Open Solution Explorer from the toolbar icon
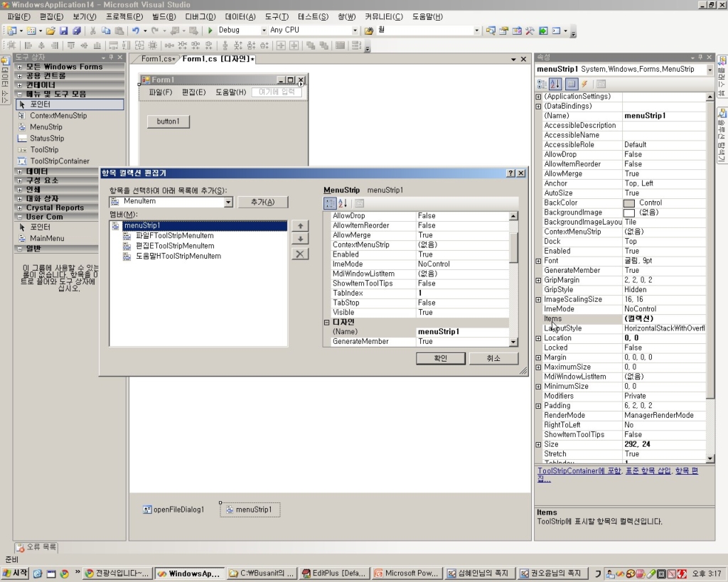Viewport: 728px width, 582px height. 491,31
